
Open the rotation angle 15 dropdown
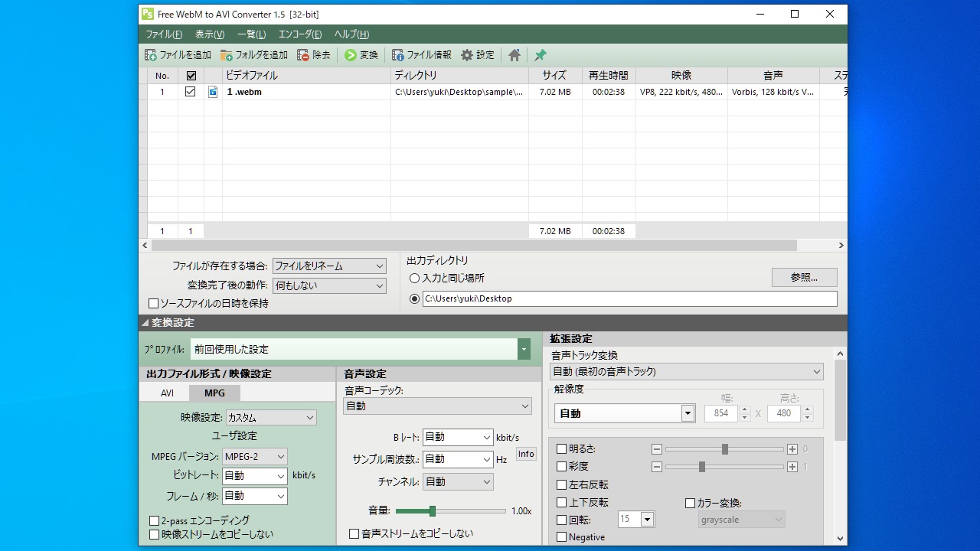636,520
